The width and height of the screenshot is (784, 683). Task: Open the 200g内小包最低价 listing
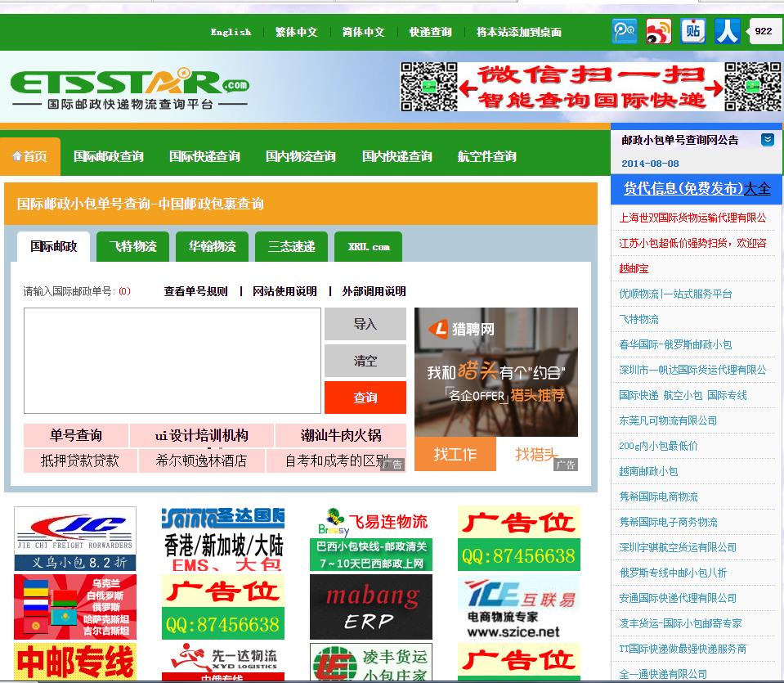(x=658, y=446)
